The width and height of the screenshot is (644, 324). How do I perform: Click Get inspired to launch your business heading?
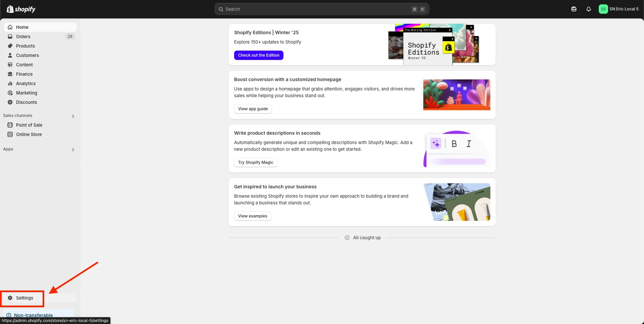275,187
